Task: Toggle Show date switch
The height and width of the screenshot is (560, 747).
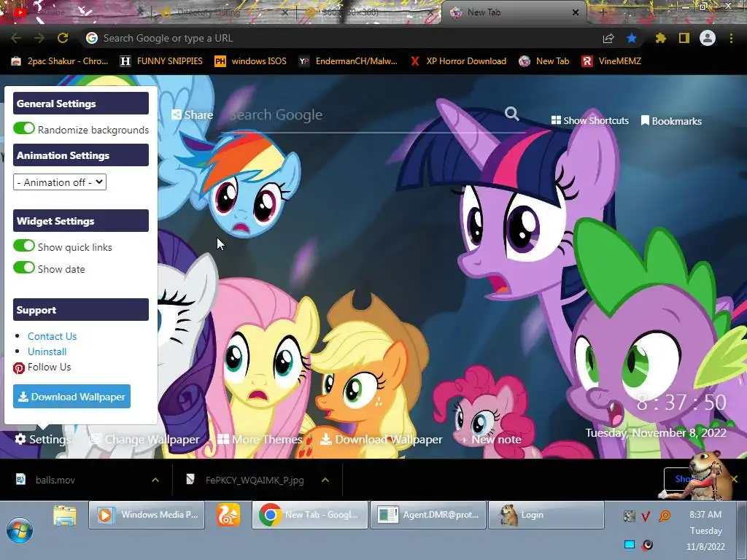Action: pyautogui.click(x=24, y=268)
